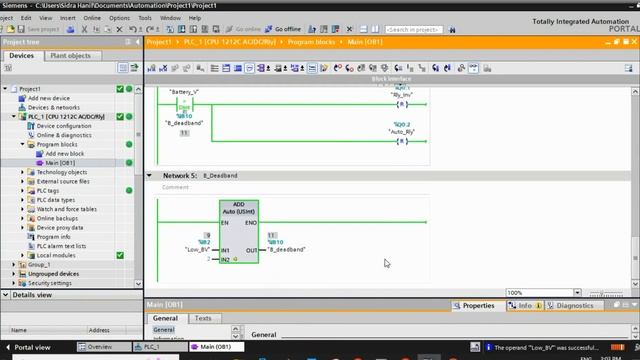Open the 100% zoom dropdown
The image size is (640, 360).
tap(577, 293)
